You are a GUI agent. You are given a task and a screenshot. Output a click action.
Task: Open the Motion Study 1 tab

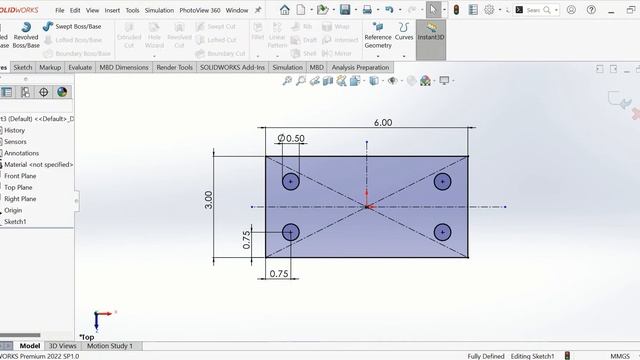tap(110, 346)
